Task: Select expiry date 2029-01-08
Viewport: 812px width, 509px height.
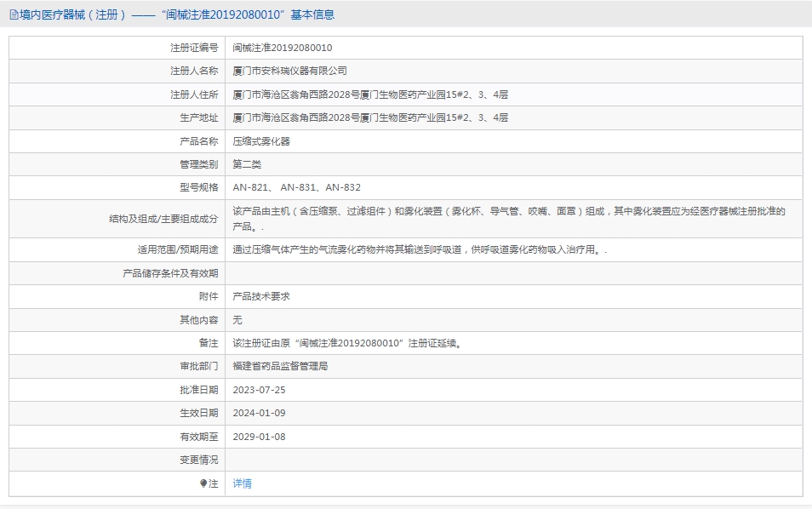Action: [x=259, y=437]
